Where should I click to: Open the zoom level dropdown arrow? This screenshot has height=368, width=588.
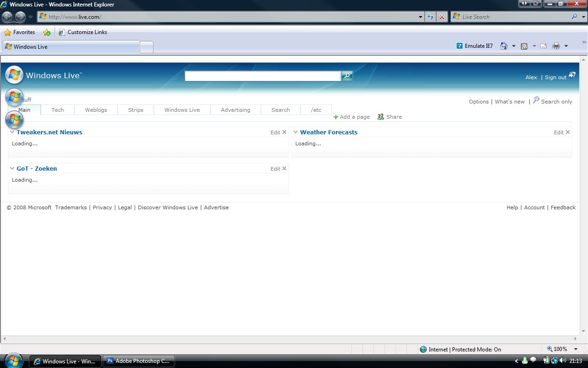tap(576, 349)
